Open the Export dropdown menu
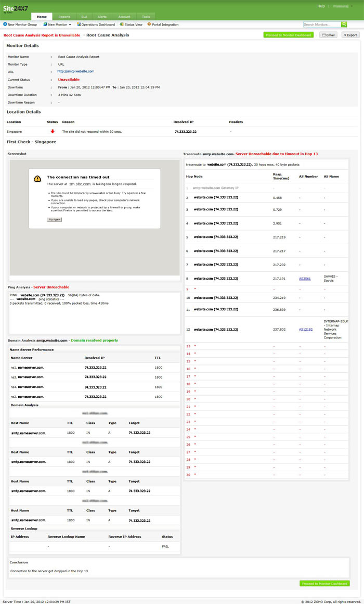 350,35
